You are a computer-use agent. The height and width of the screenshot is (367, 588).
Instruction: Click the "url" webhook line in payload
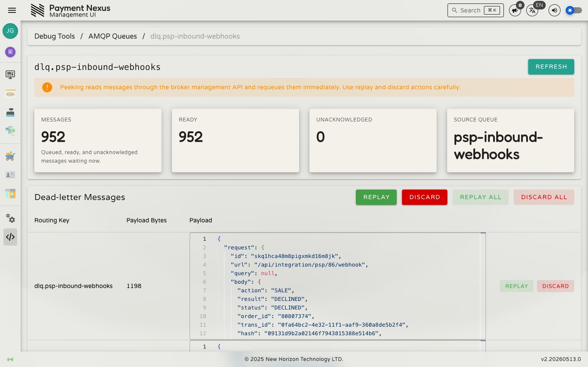(299, 265)
